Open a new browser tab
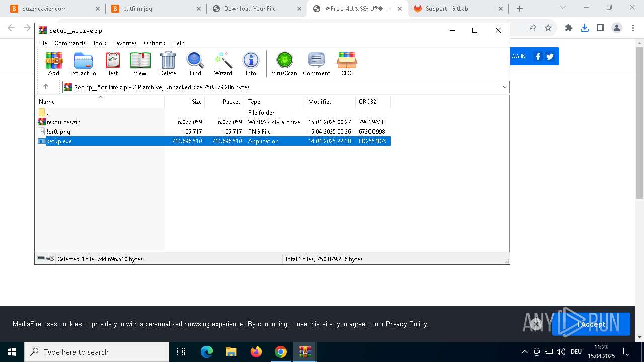Image resolution: width=644 pixels, height=362 pixels. (x=520, y=9)
